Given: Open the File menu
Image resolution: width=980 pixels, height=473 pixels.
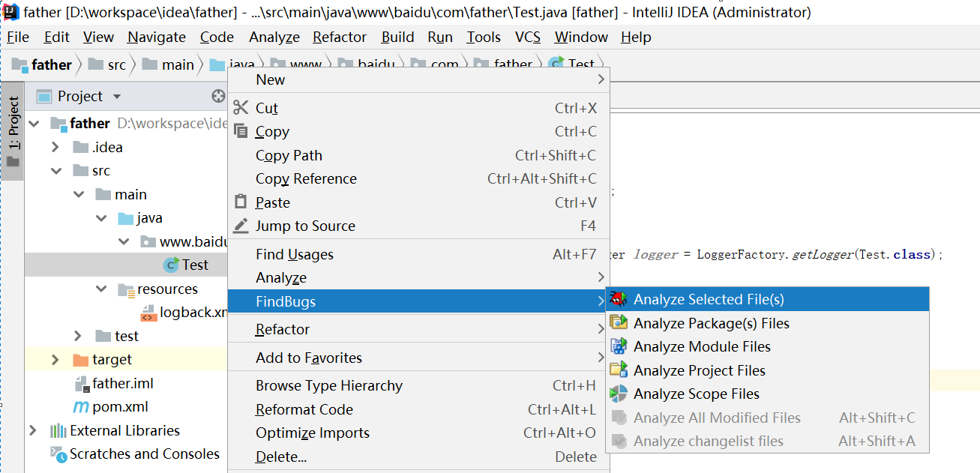Looking at the screenshot, I should [x=18, y=37].
